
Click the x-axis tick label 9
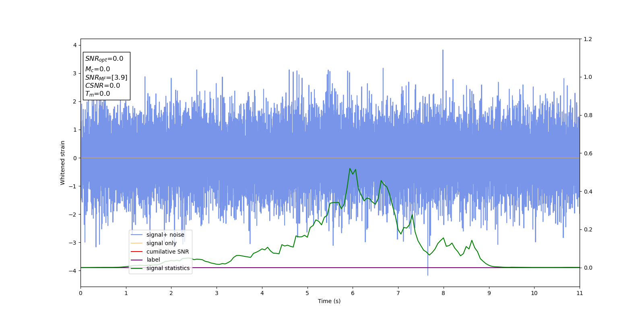point(489,293)
